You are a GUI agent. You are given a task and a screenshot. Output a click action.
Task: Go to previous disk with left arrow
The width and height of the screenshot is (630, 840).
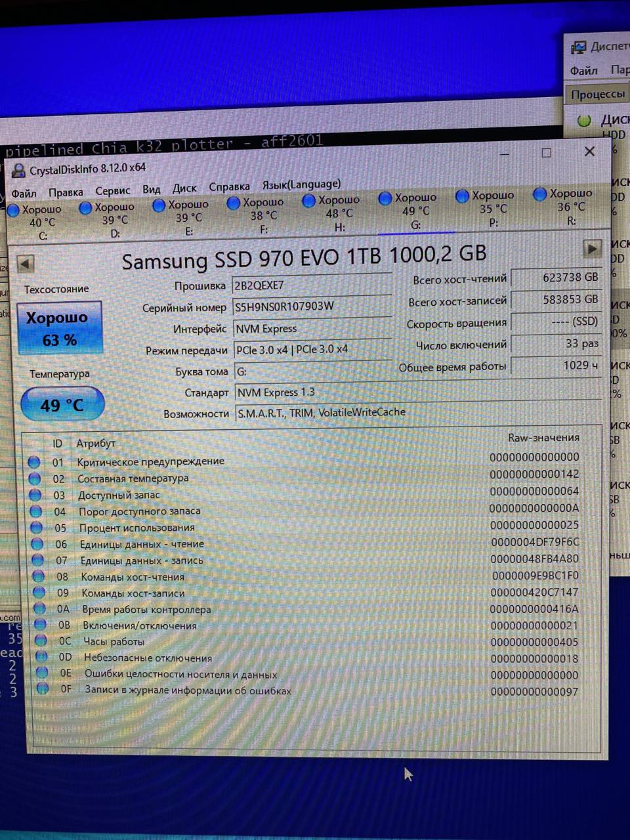pos(25,264)
